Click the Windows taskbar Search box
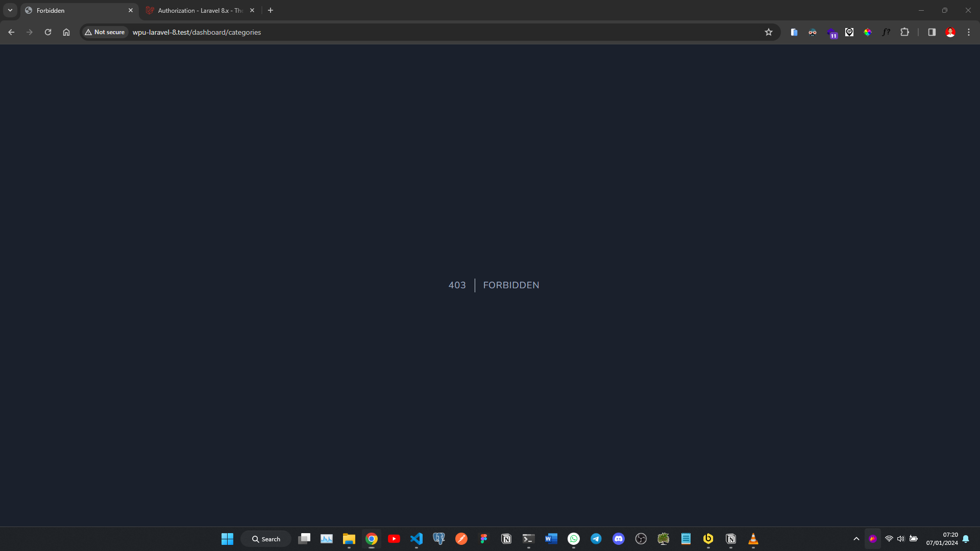The height and width of the screenshot is (551, 980). [x=266, y=539]
